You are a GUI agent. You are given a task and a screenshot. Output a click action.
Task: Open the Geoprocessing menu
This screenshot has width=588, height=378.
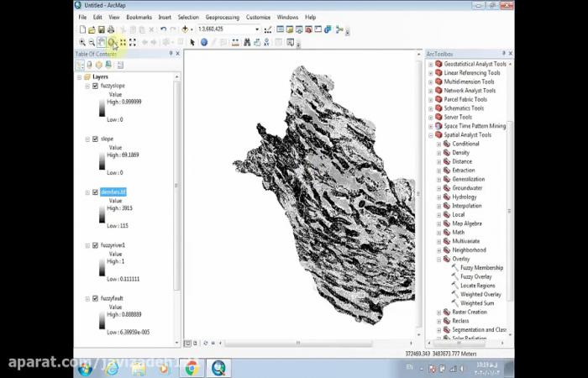tap(222, 17)
